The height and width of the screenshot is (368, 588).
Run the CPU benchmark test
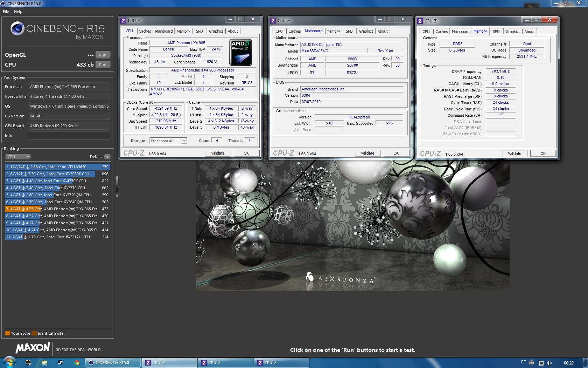point(103,65)
